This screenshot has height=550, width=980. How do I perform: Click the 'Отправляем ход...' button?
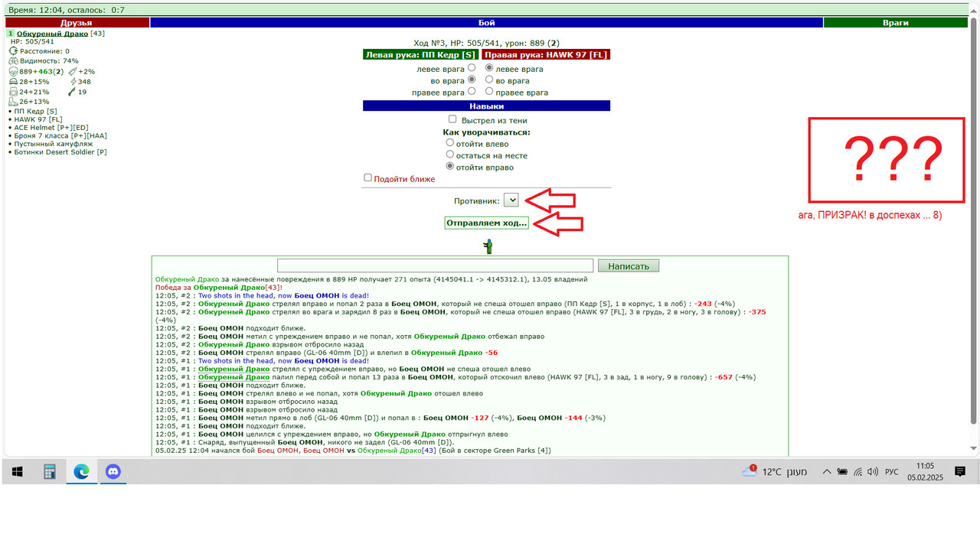pyautogui.click(x=487, y=223)
